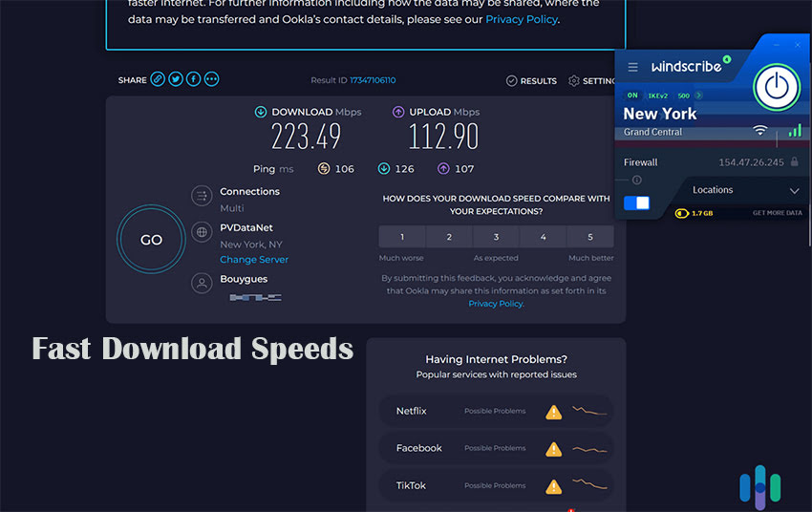
Task: Click data remaining 1.7 GB icon
Action: tap(681, 213)
